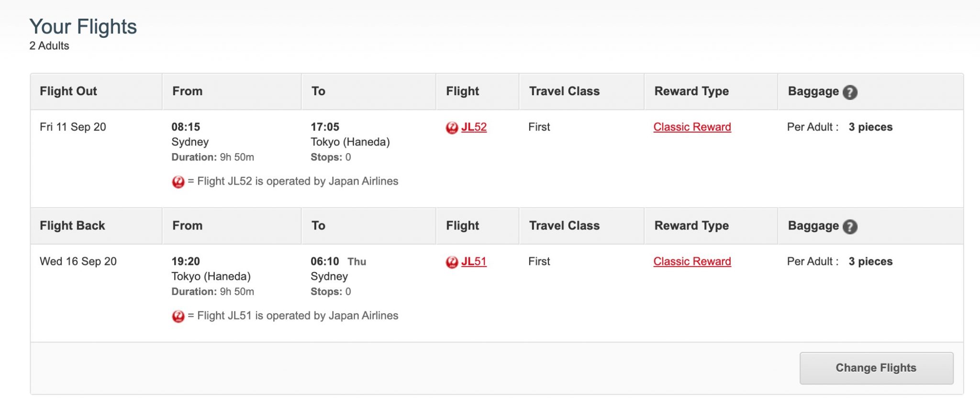Click the Change Flights button

(x=876, y=368)
